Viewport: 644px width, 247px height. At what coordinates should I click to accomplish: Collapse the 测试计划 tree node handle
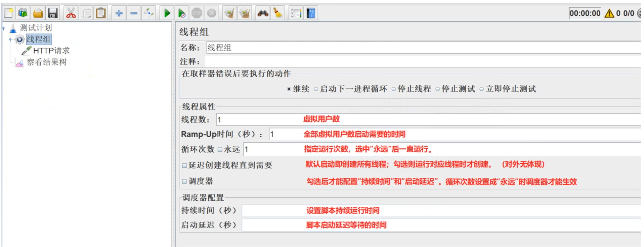coord(4,28)
